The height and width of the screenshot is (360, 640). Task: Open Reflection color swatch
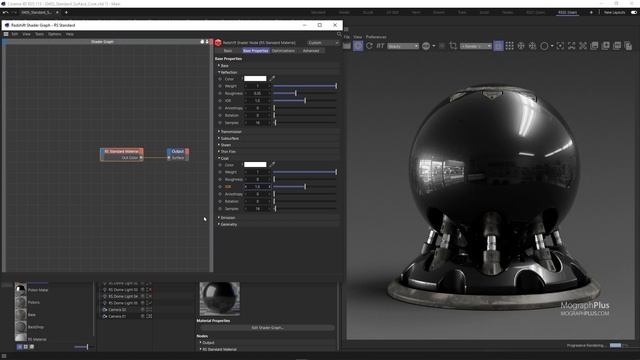(255, 78)
